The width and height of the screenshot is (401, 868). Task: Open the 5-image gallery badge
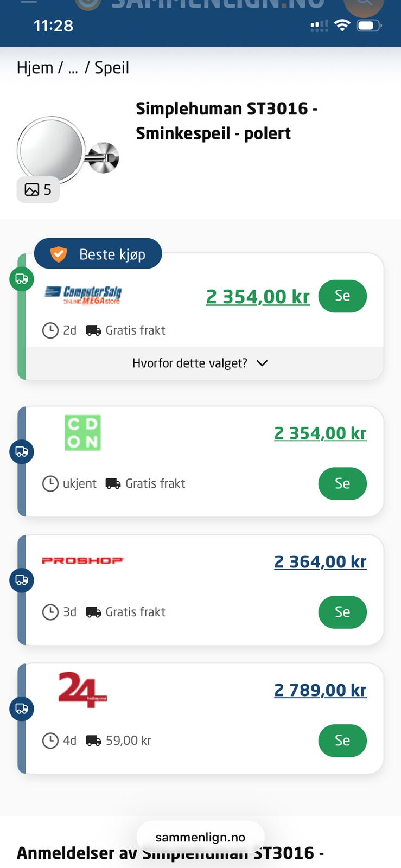click(38, 189)
